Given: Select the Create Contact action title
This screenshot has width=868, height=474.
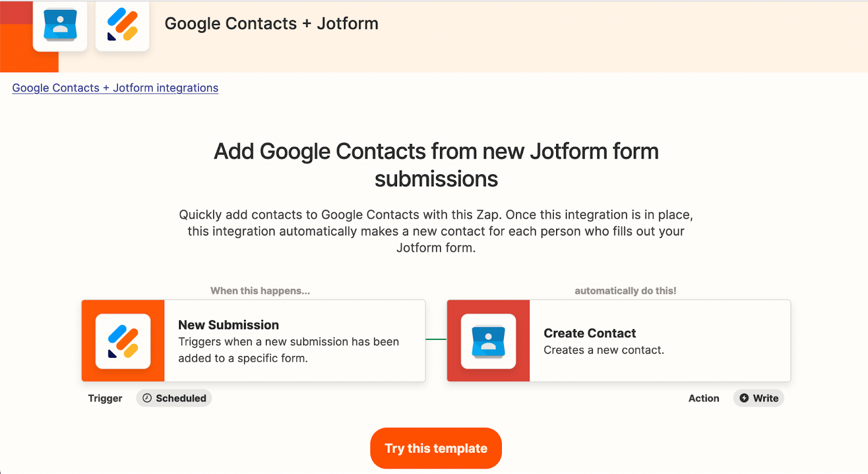Looking at the screenshot, I should click(590, 333).
